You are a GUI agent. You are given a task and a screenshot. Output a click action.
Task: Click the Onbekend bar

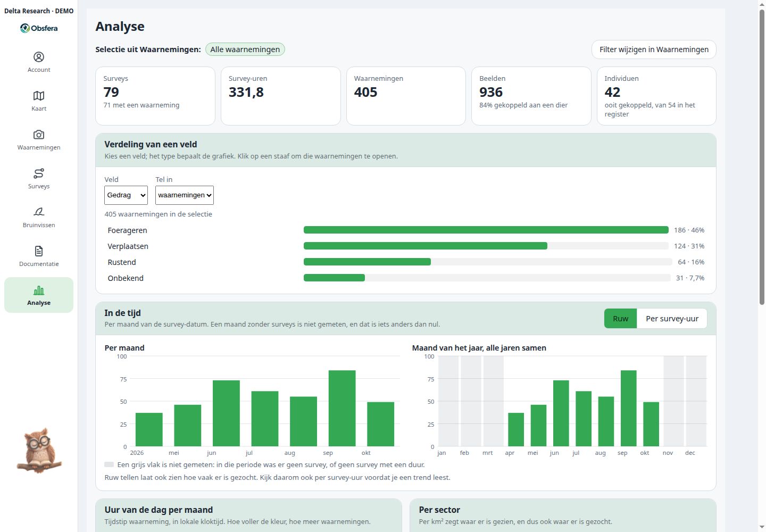click(334, 278)
